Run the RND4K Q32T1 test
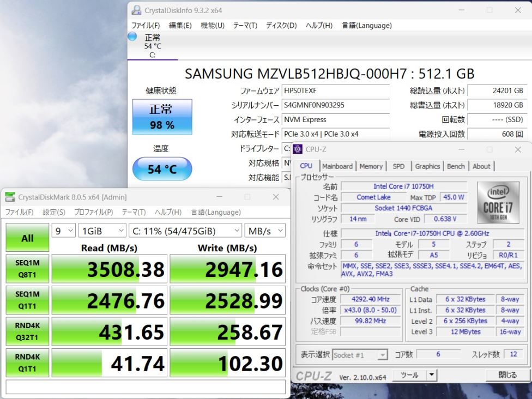 click(27, 331)
